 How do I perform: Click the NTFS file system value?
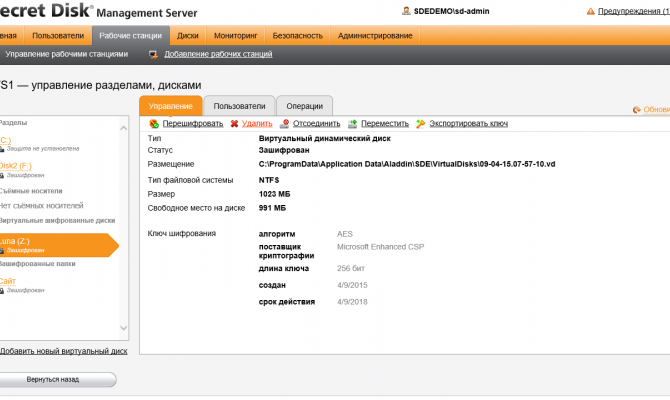coord(269,180)
